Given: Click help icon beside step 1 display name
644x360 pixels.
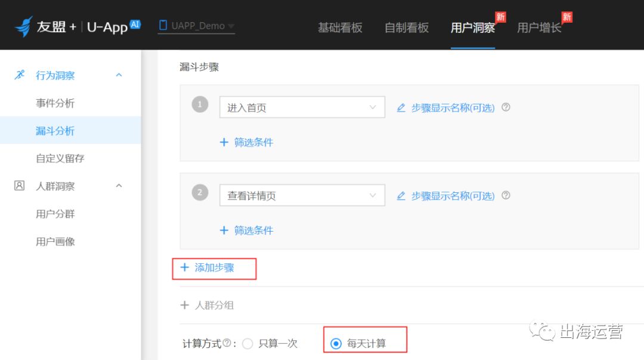Looking at the screenshot, I should [x=506, y=107].
